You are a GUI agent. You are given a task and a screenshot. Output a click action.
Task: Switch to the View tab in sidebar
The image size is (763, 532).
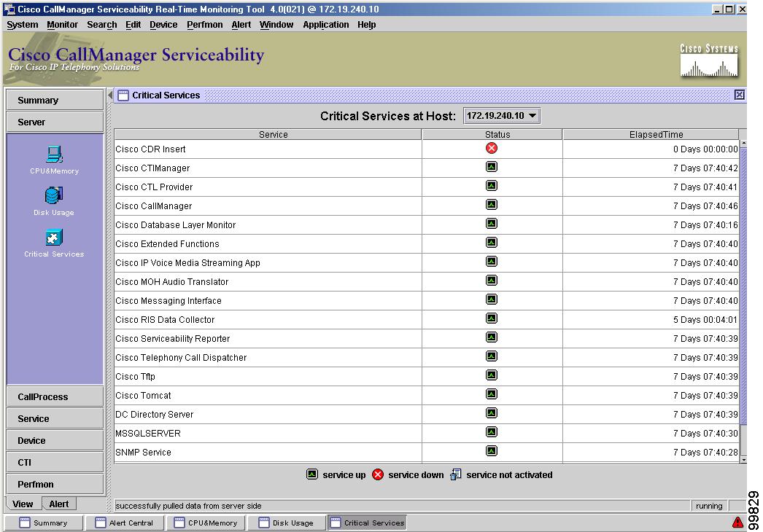click(23, 504)
